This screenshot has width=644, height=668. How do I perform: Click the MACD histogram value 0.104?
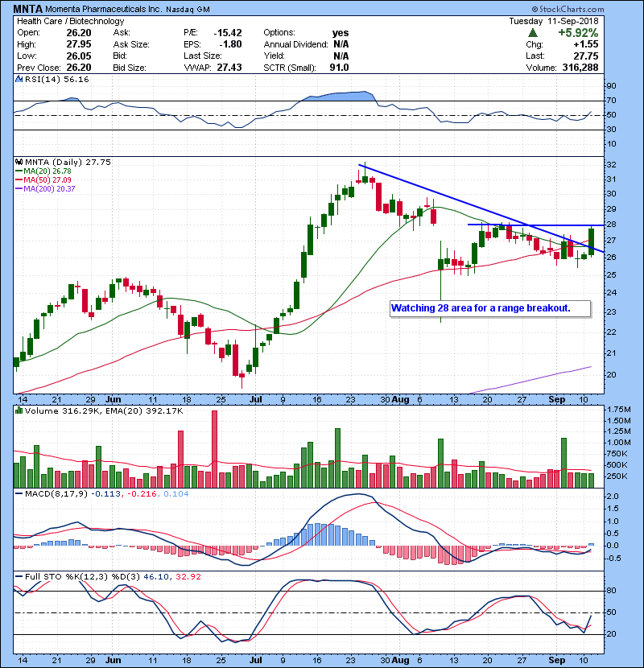point(176,494)
